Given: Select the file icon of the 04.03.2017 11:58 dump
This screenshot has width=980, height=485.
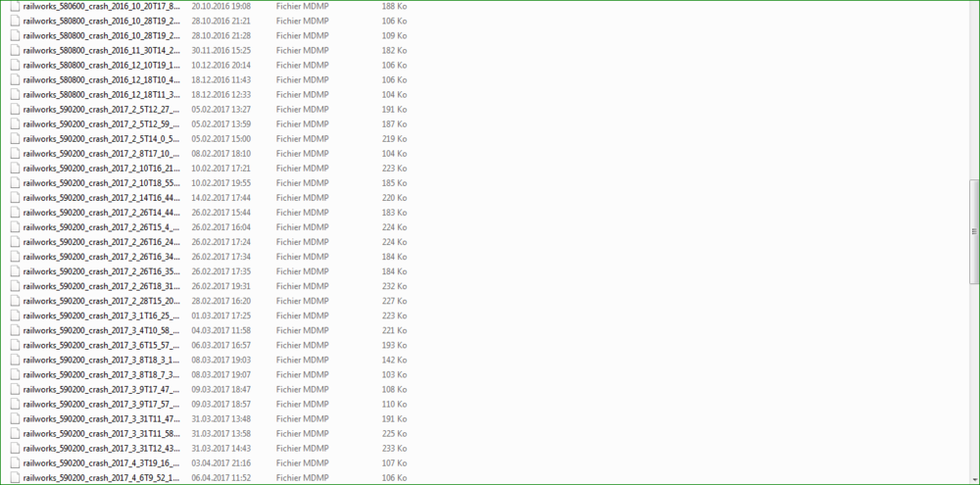Looking at the screenshot, I should pyautogui.click(x=15, y=330).
